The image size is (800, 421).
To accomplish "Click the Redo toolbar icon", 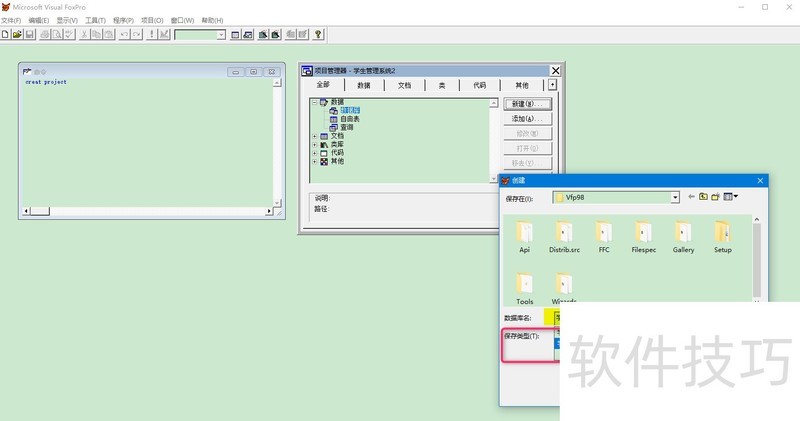I will pos(136,34).
